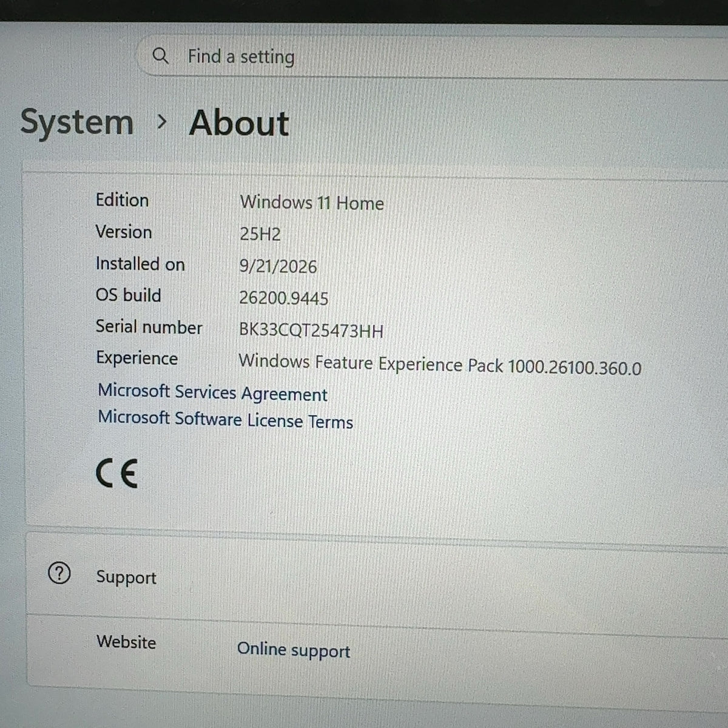This screenshot has width=728, height=728.
Task: Focus the Find a setting search box
Action: coord(432,56)
